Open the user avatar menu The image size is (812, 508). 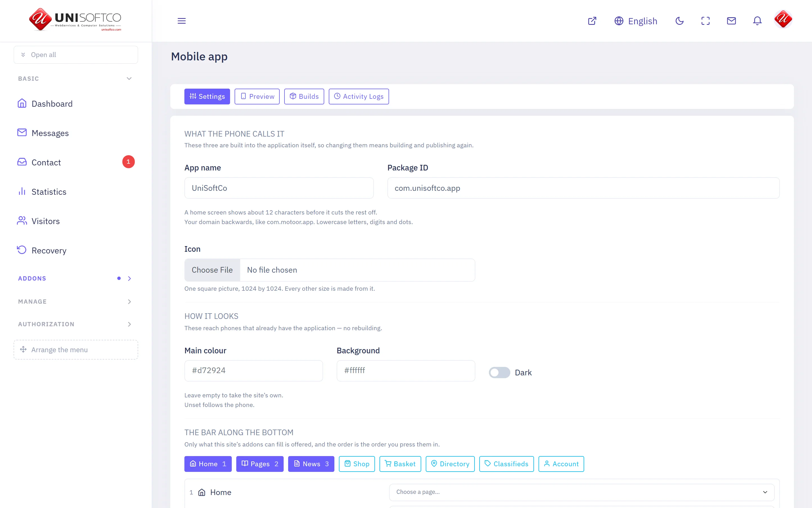tap(783, 19)
